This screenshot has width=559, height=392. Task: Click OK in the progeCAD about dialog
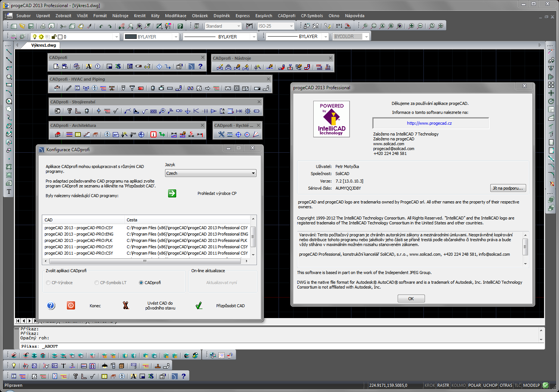411,299
